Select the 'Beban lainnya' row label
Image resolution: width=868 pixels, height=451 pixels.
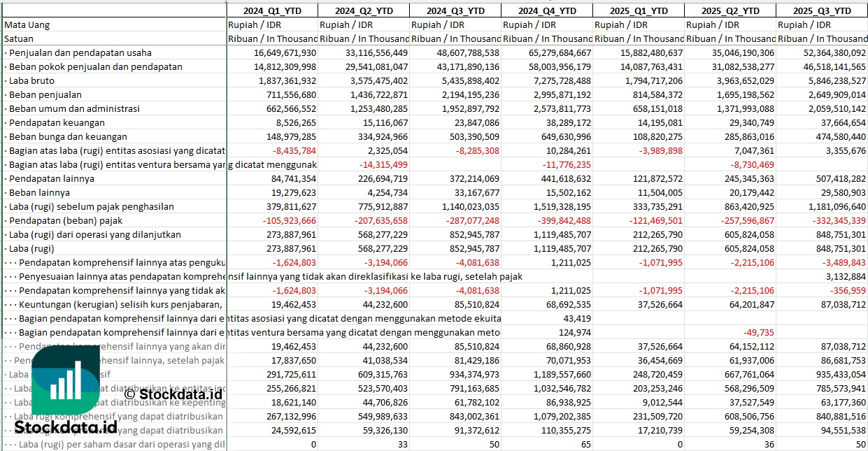pyautogui.click(x=39, y=192)
